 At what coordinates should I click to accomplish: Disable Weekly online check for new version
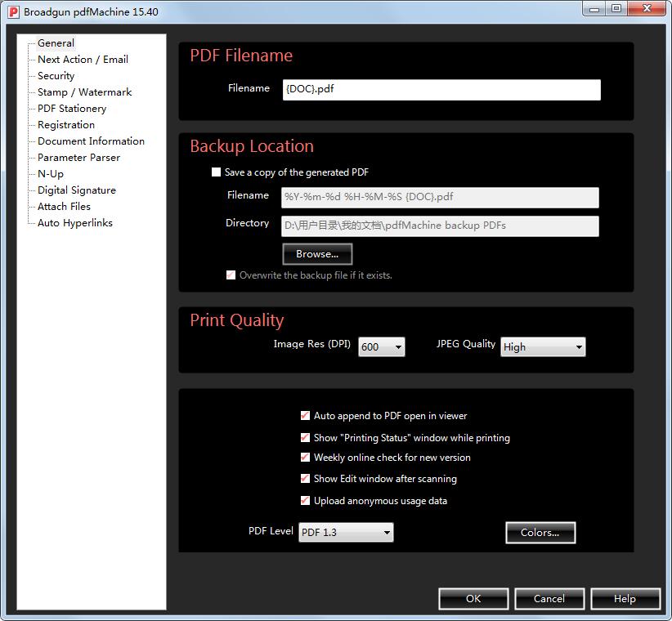click(x=305, y=457)
